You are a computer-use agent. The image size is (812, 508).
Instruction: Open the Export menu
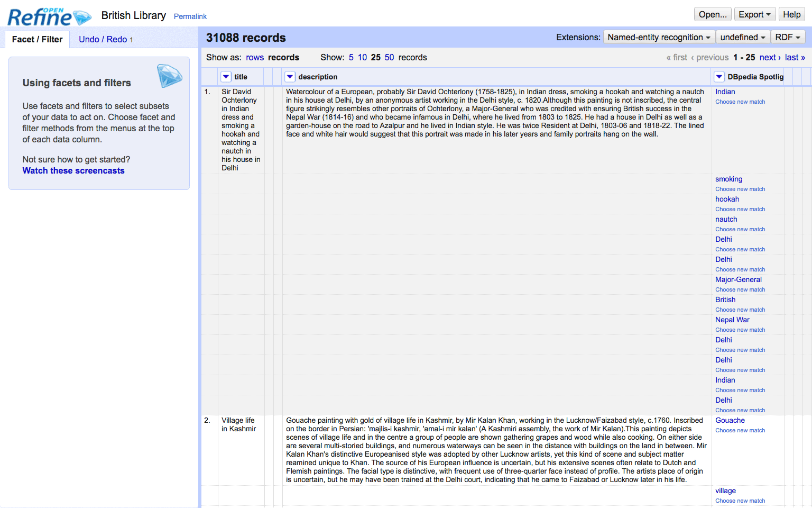pos(754,14)
